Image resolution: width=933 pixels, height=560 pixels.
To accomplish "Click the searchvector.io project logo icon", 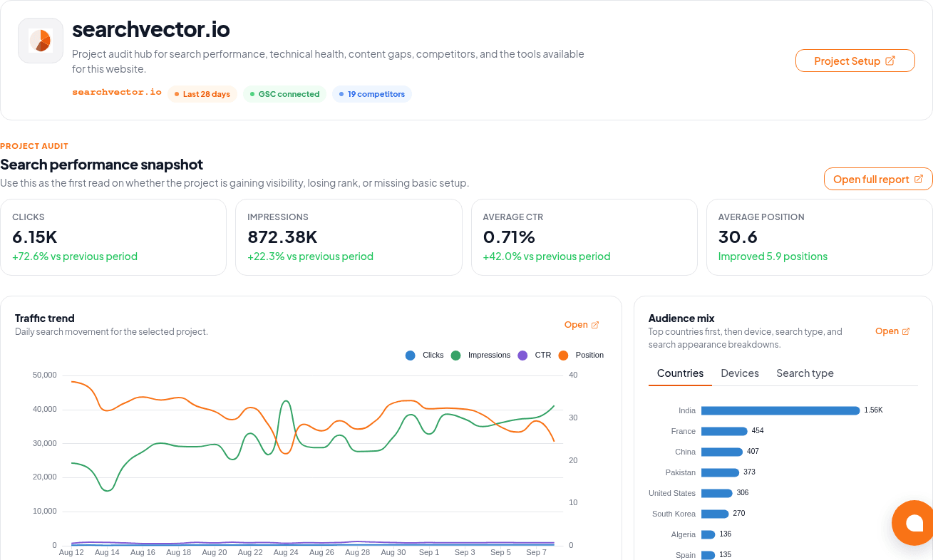I will pos(41,41).
